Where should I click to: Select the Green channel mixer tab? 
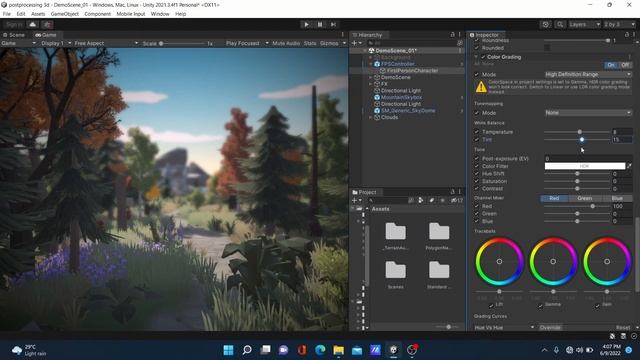pos(584,198)
